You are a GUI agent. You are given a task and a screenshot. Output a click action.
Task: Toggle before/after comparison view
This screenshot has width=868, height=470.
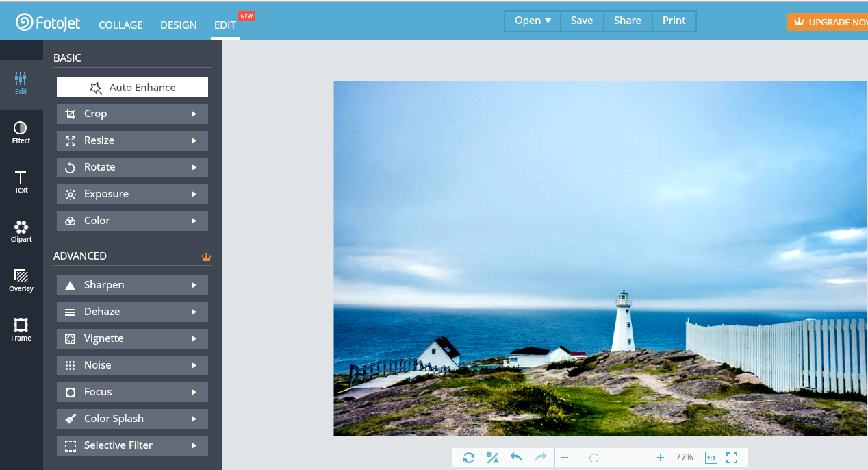point(493,458)
